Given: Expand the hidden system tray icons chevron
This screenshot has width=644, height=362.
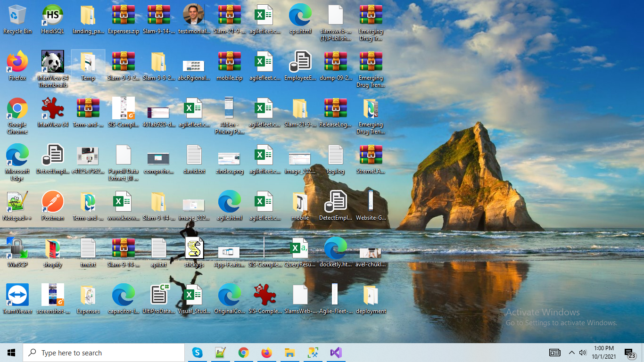Looking at the screenshot, I should 571,353.
